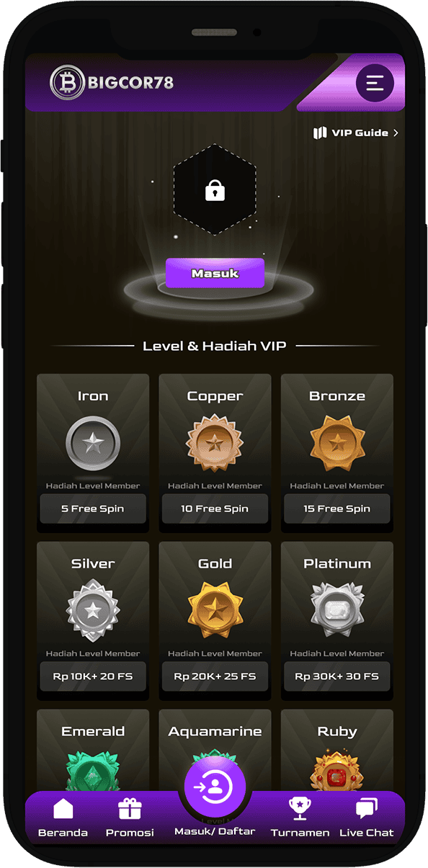Open the Platinum level card
The width and height of the screenshot is (428, 868).
coord(337,621)
